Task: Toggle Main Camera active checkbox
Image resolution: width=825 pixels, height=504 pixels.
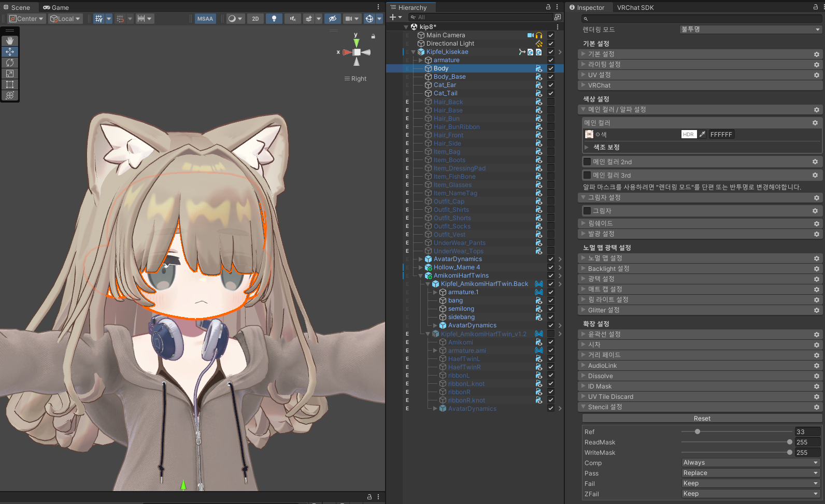Action: pyautogui.click(x=551, y=35)
